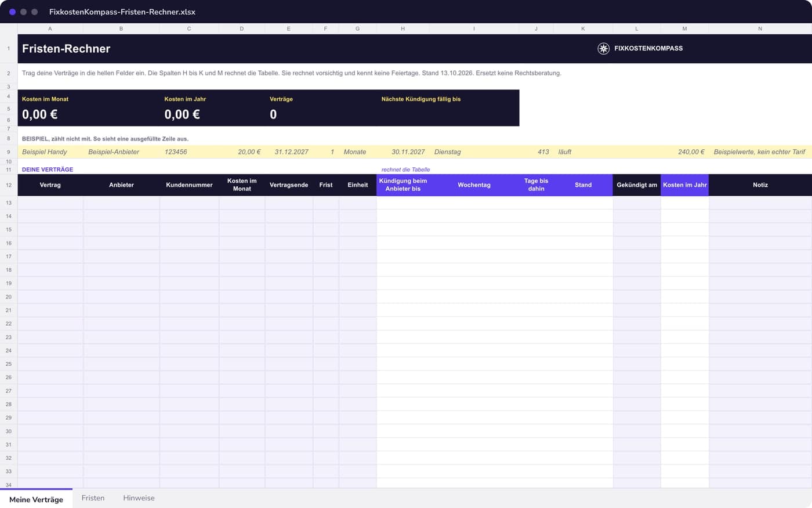
Task: Click the DEINE VERTRÄGE section heading
Action: 48,170
